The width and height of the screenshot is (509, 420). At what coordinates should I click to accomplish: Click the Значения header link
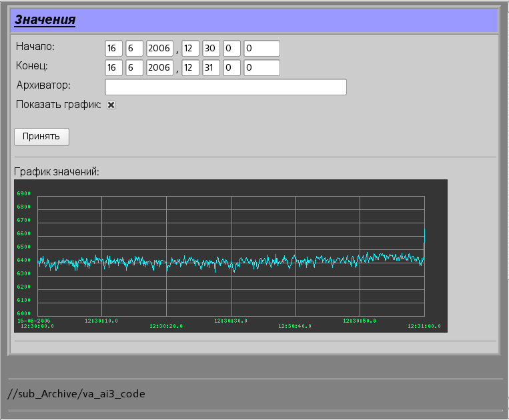pos(45,20)
